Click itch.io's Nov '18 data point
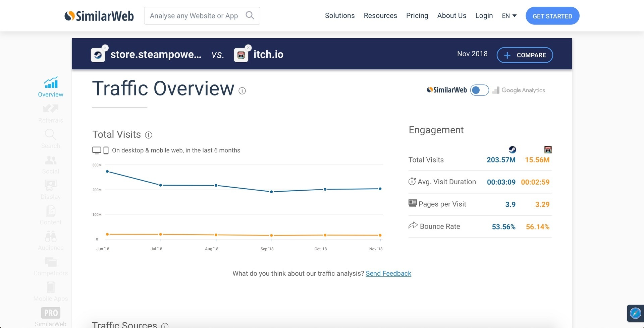Image resolution: width=644 pixels, height=328 pixels. (x=380, y=235)
